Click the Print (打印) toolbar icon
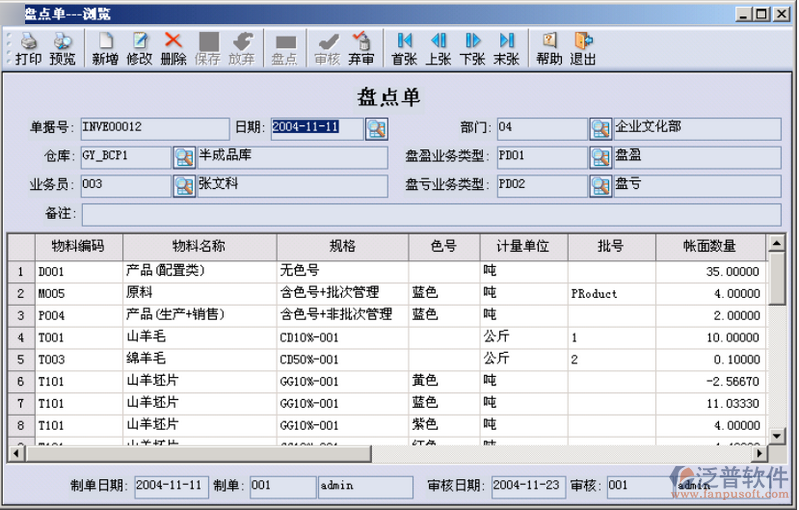 tap(28, 47)
